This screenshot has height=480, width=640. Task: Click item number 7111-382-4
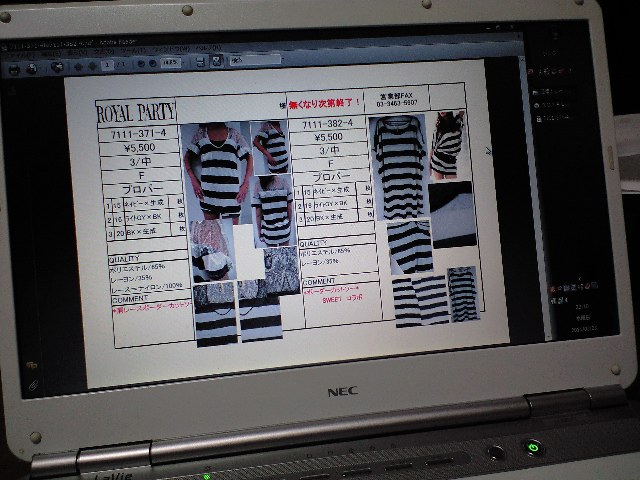coord(327,124)
